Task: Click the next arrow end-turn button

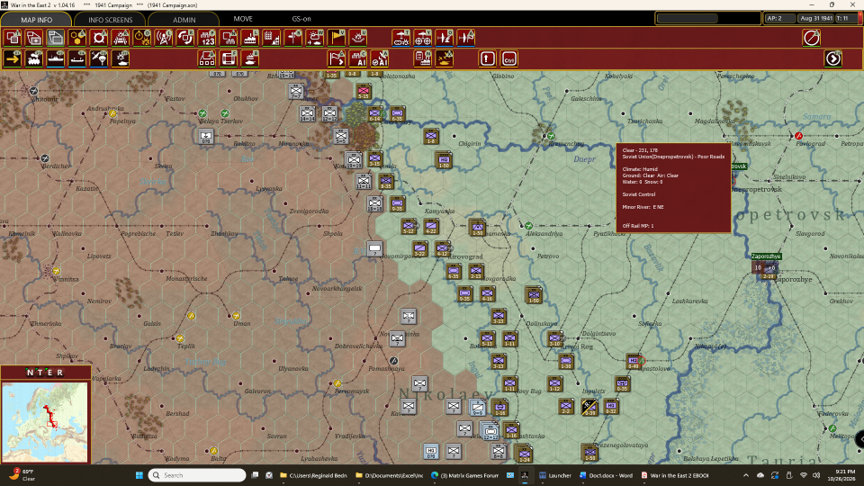Action: point(833,58)
